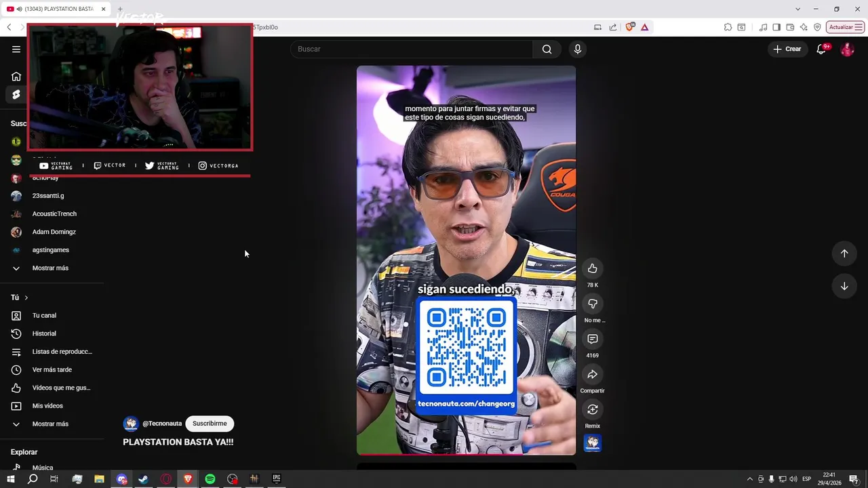Open Spotify from the taskbar
868x488 pixels.
[210, 479]
